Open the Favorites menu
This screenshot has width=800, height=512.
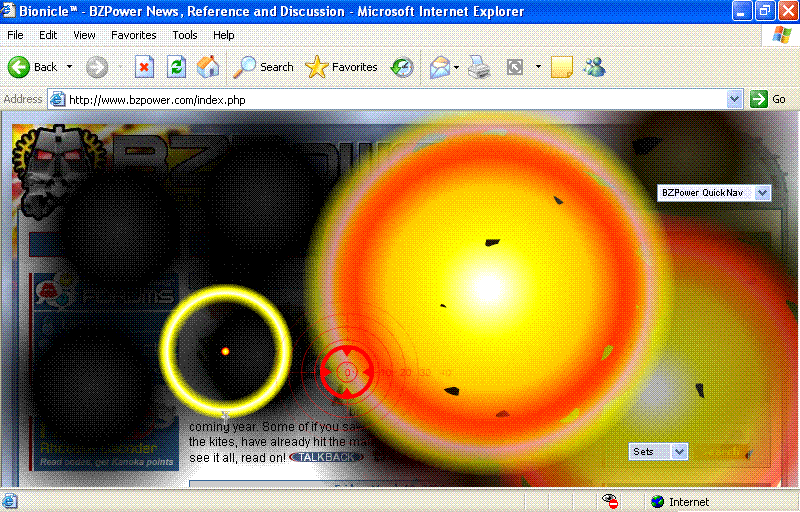134,35
